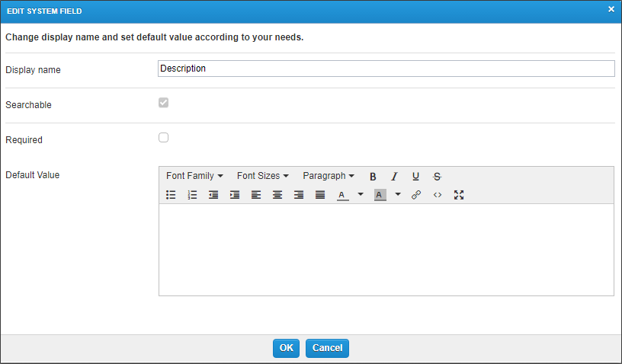Apply the text color

(342, 195)
